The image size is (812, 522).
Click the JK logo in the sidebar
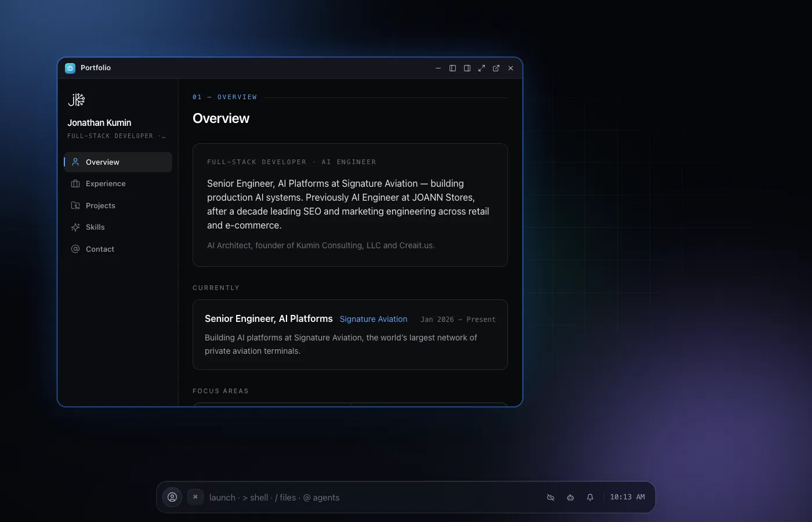point(77,100)
